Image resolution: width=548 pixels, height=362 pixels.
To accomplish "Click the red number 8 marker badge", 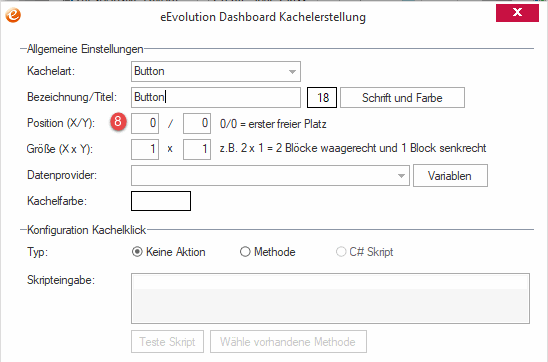I will tap(118, 122).
